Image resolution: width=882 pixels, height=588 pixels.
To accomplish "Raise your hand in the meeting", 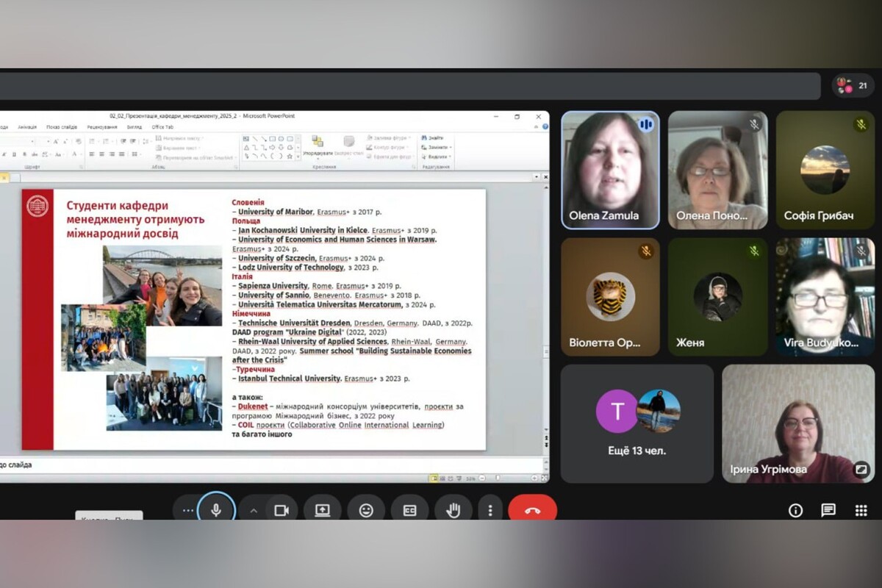I will pyautogui.click(x=453, y=510).
